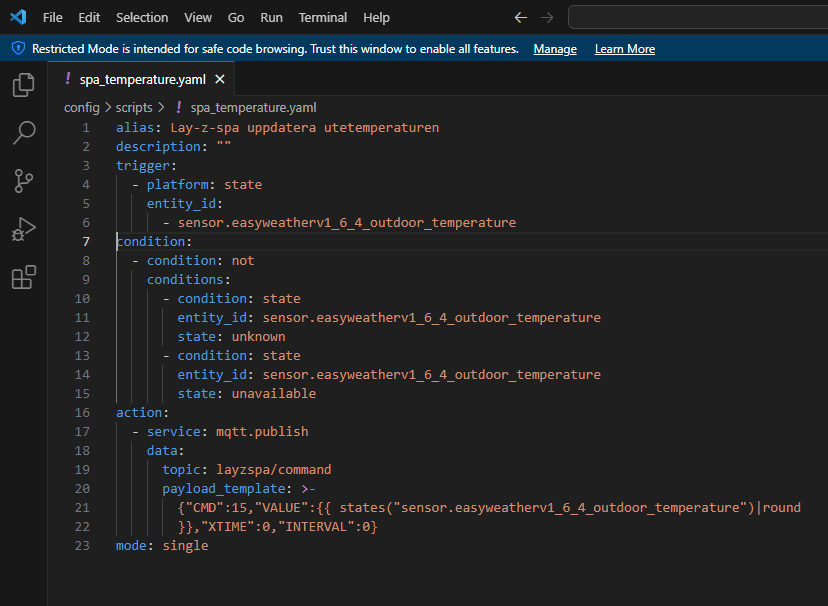Click line number 1 in gutter
The width and height of the screenshot is (828, 606).
click(x=86, y=128)
